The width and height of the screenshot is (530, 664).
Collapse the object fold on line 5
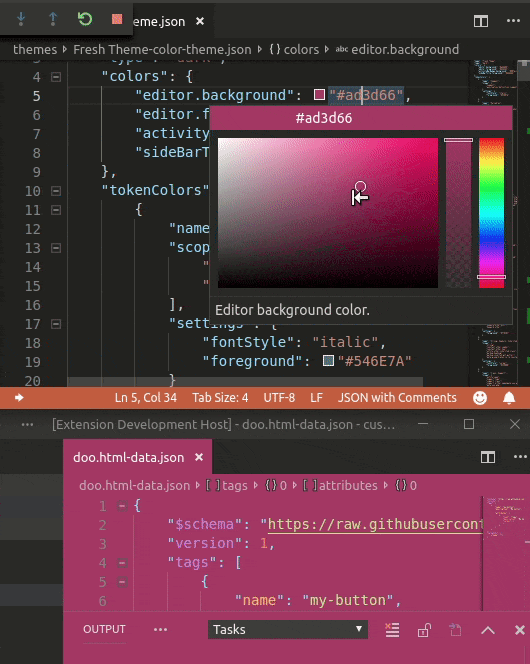(122, 582)
